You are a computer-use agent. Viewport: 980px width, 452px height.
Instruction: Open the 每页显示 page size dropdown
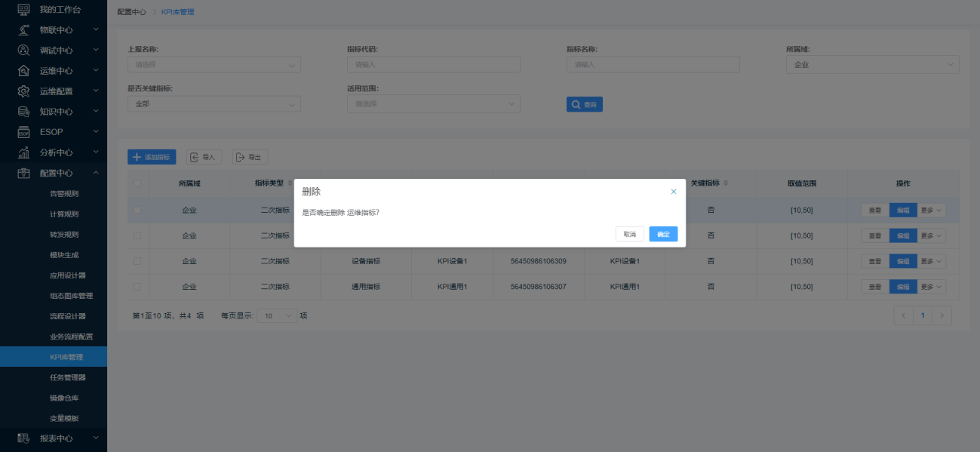pyautogui.click(x=278, y=316)
